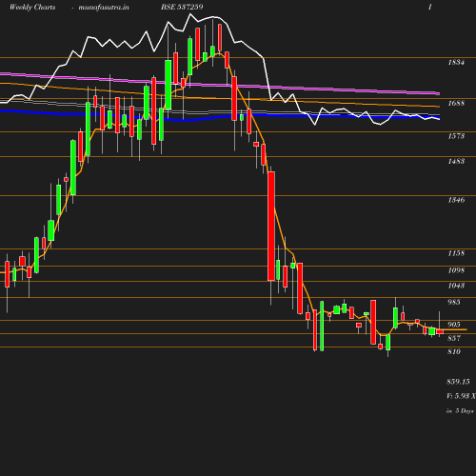Screen dimensions: 476x476
Task: Click the 'munafasutra.in' label
Action: coord(104,7)
